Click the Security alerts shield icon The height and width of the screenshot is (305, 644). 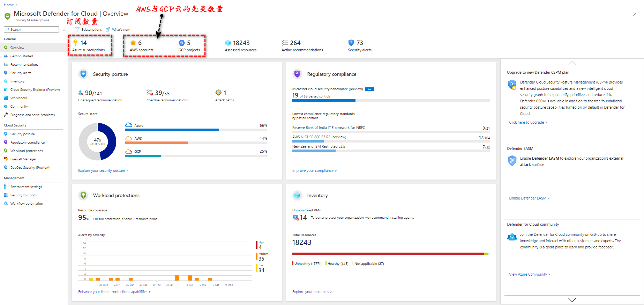(351, 43)
